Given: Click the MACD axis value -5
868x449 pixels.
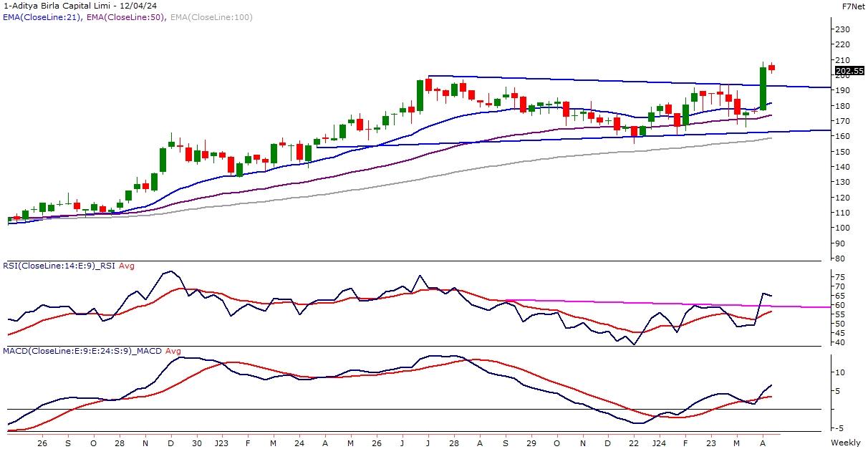Looking at the screenshot, I should (839, 428).
